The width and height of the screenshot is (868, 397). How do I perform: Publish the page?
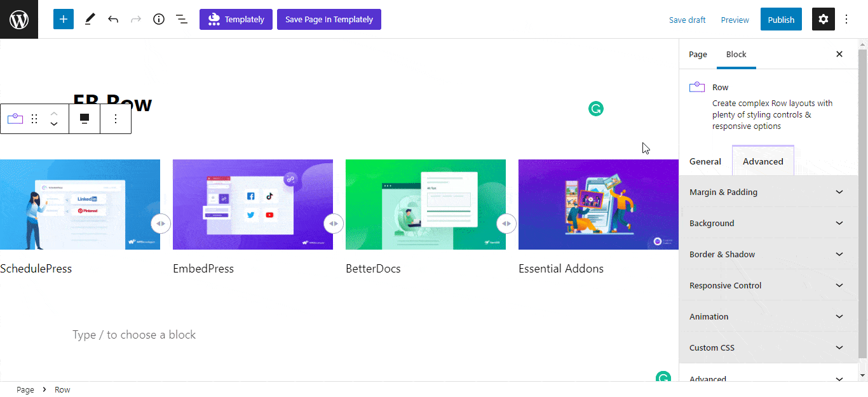tap(781, 19)
